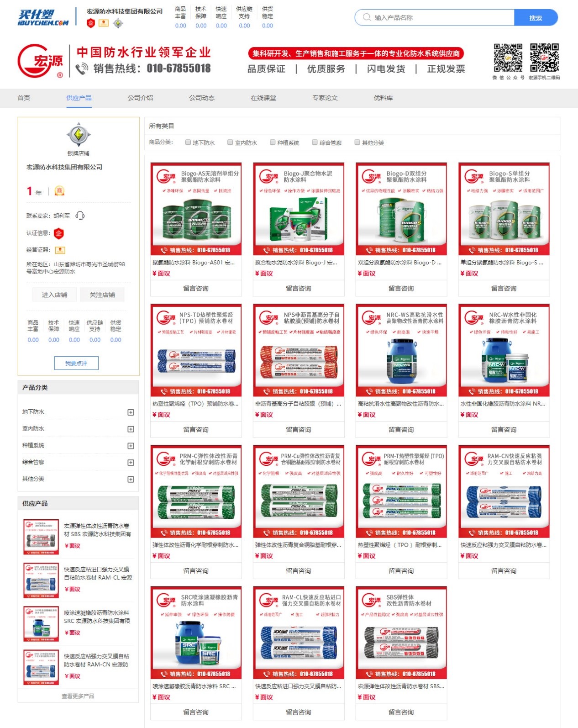Click the 进入店铺 button

(x=55, y=295)
